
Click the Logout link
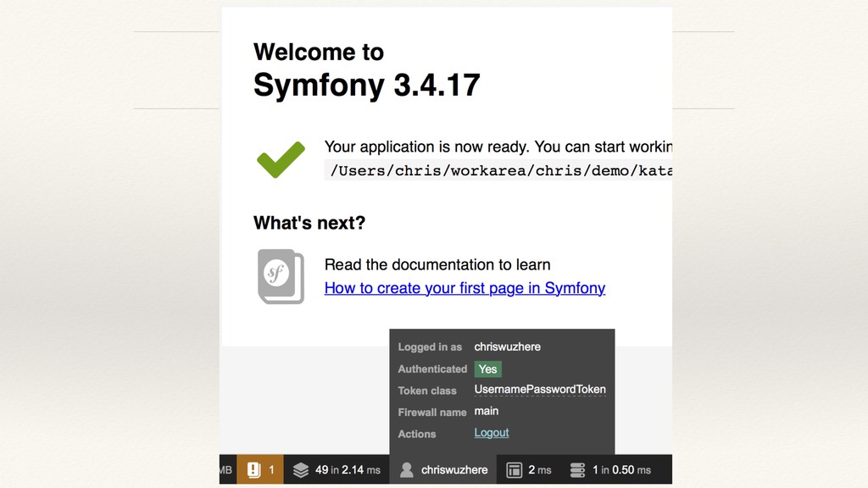[491, 433]
